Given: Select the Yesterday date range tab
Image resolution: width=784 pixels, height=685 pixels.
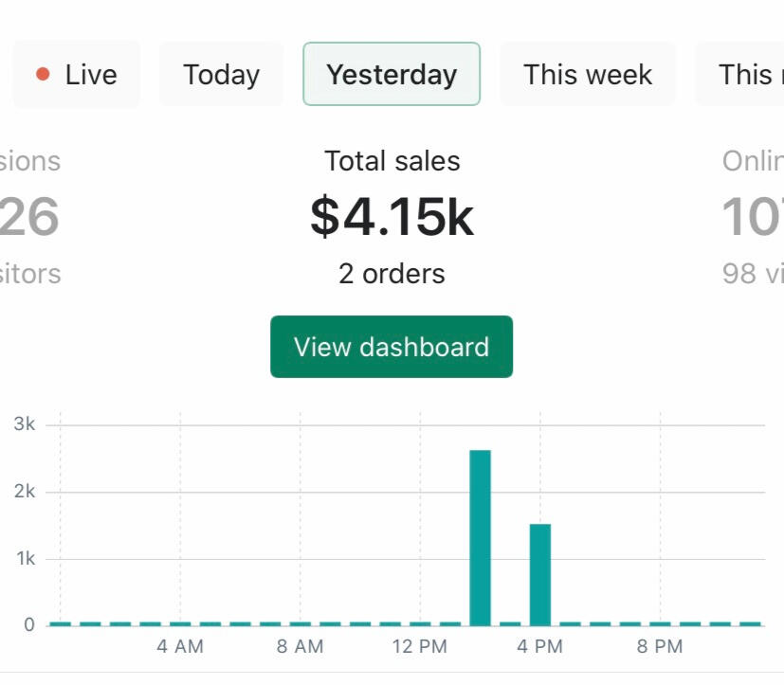Looking at the screenshot, I should pyautogui.click(x=392, y=74).
